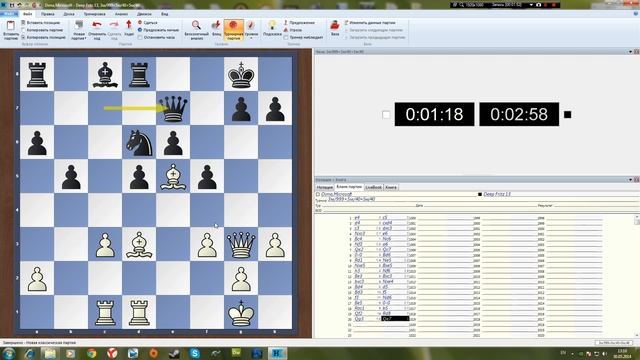Open the Training ribbon tab

(x=94, y=14)
